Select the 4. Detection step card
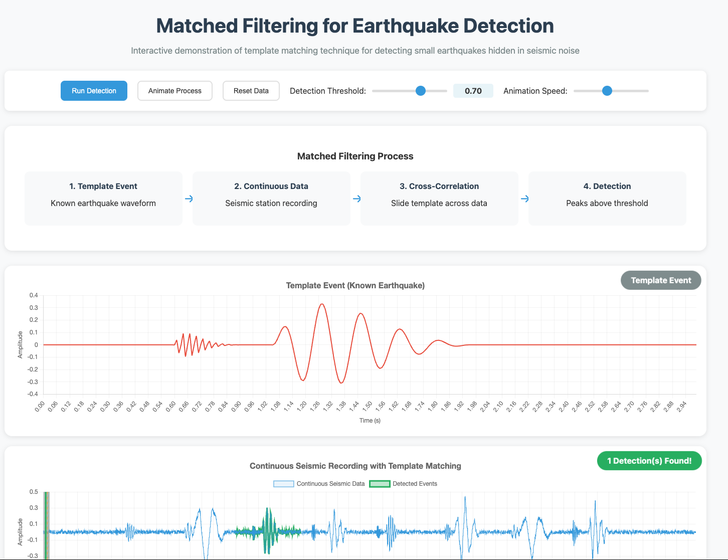This screenshot has height=560, width=728. coord(607,198)
